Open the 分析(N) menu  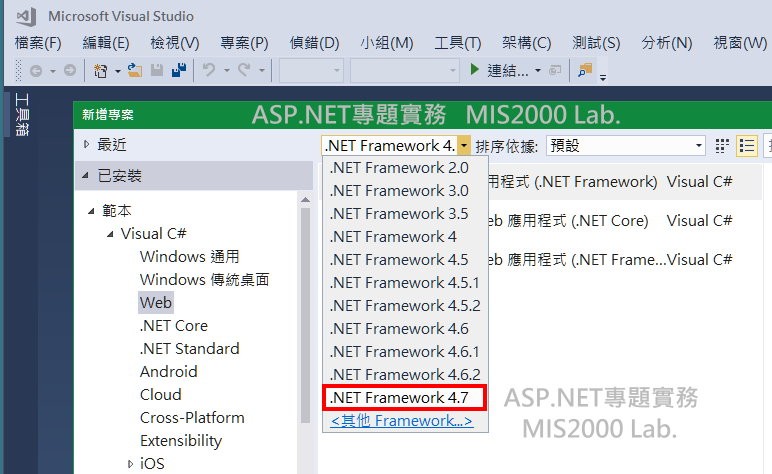click(667, 43)
